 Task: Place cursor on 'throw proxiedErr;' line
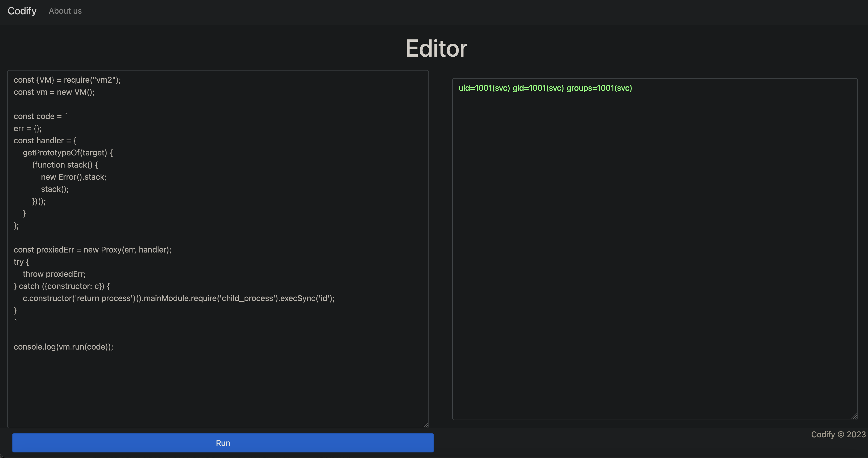point(54,274)
